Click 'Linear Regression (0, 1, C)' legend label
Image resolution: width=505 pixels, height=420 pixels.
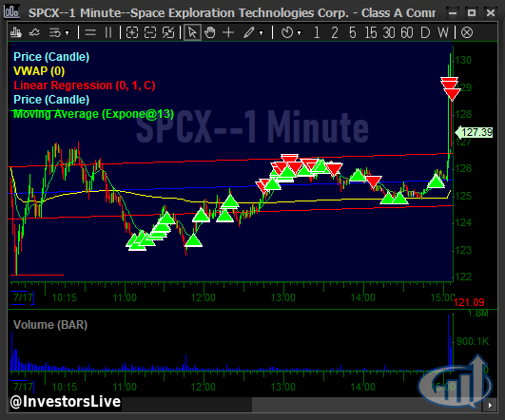[85, 86]
